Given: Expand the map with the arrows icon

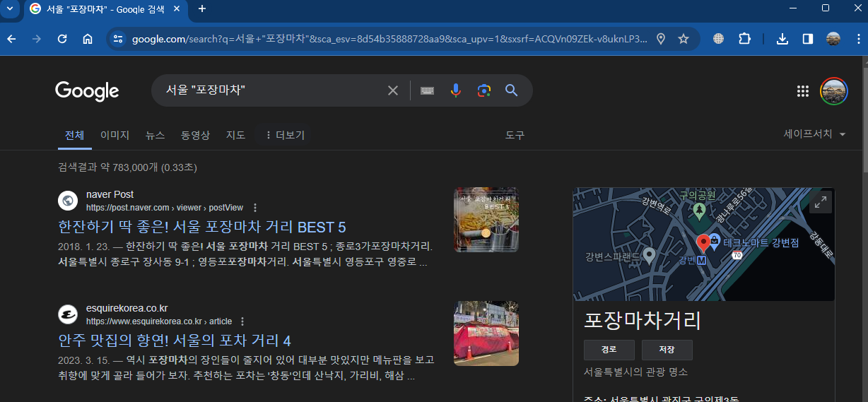Looking at the screenshot, I should tap(821, 202).
